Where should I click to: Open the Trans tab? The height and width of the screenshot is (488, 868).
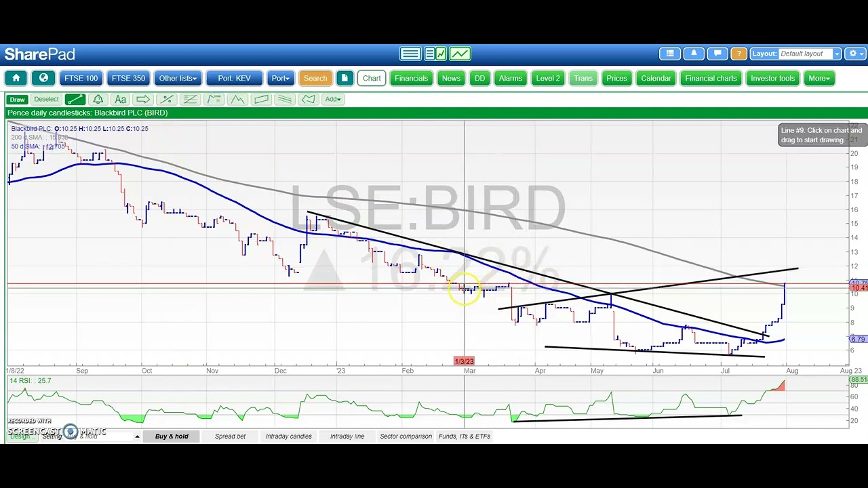coord(583,78)
